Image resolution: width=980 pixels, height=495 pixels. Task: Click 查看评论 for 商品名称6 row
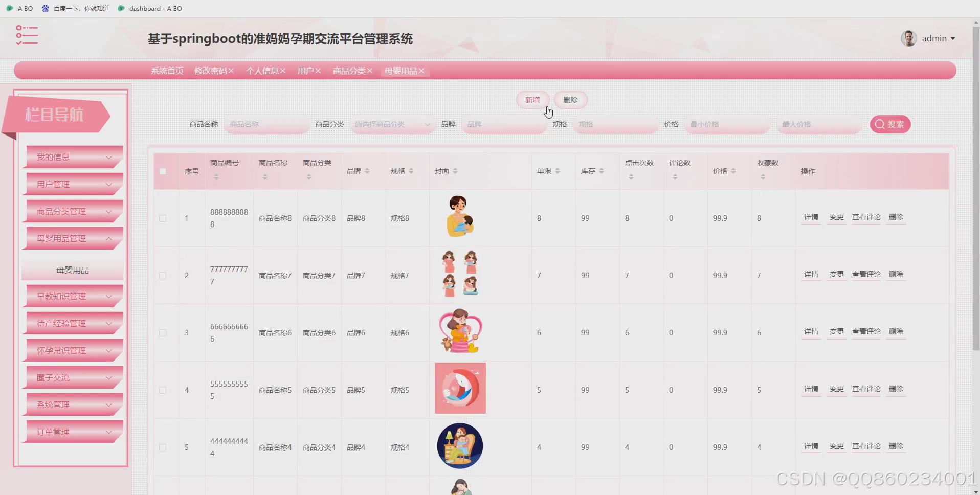coord(866,332)
